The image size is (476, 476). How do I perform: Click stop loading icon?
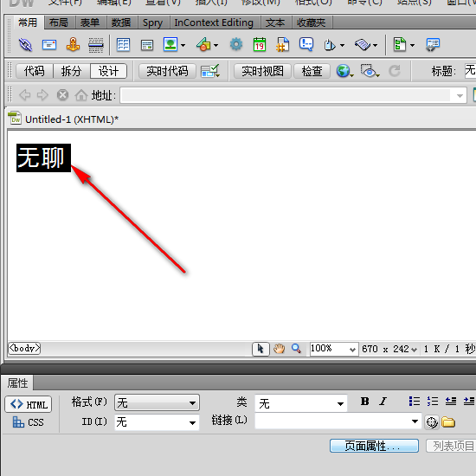click(62, 95)
